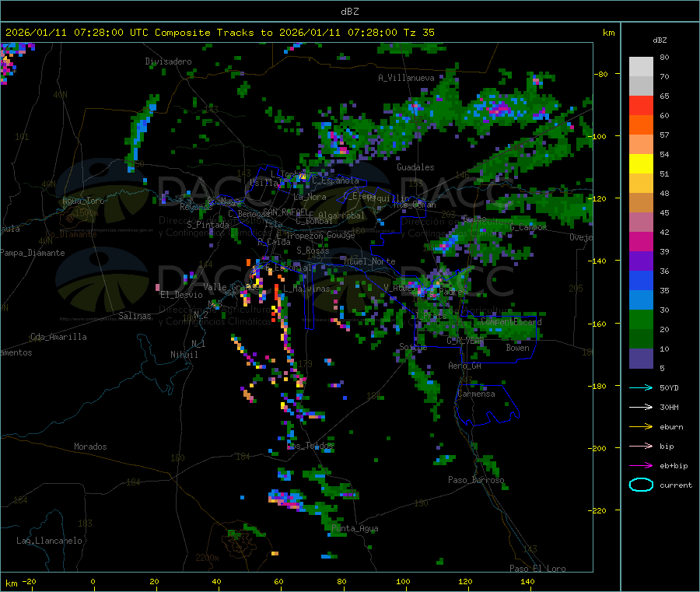The image size is (700, 592).
Task: Click the 'Carmensa' map label
Action: tap(476, 394)
